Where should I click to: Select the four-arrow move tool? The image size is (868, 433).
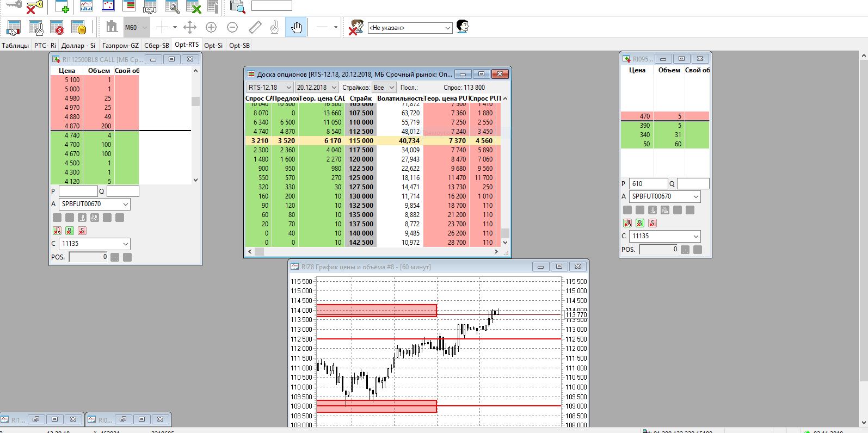(x=190, y=27)
